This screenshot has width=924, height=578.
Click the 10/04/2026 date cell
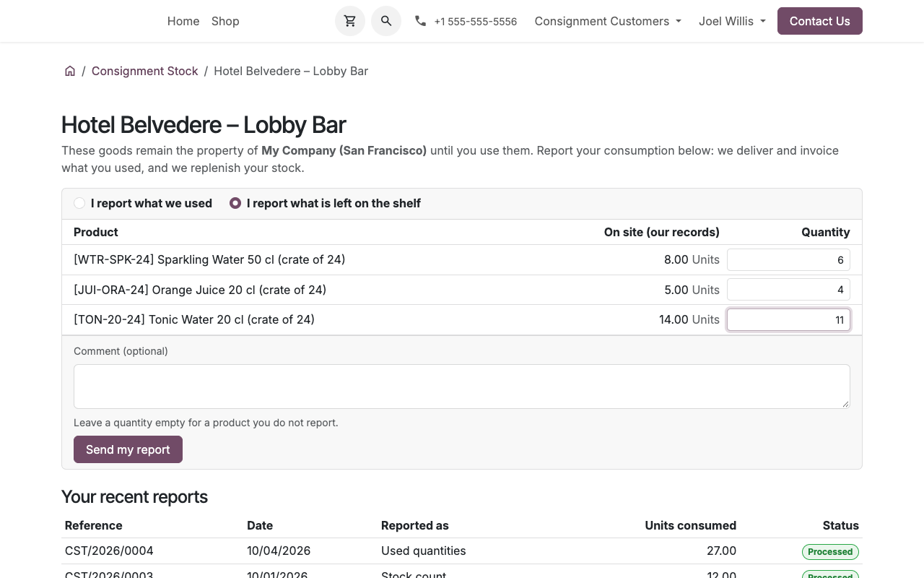(x=279, y=551)
